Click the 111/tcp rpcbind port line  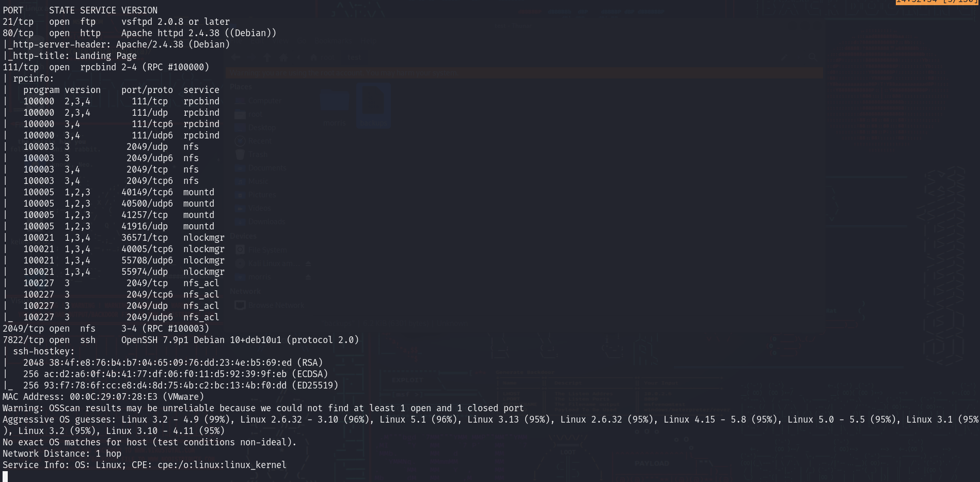tap(106, 67)
